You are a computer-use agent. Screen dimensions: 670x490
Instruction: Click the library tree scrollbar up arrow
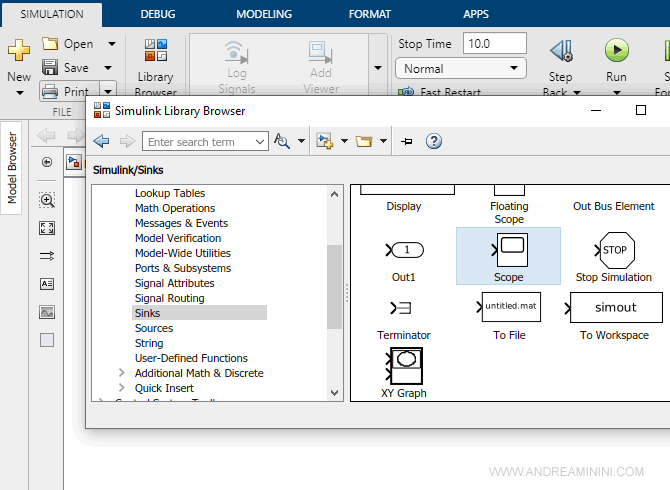335,194
